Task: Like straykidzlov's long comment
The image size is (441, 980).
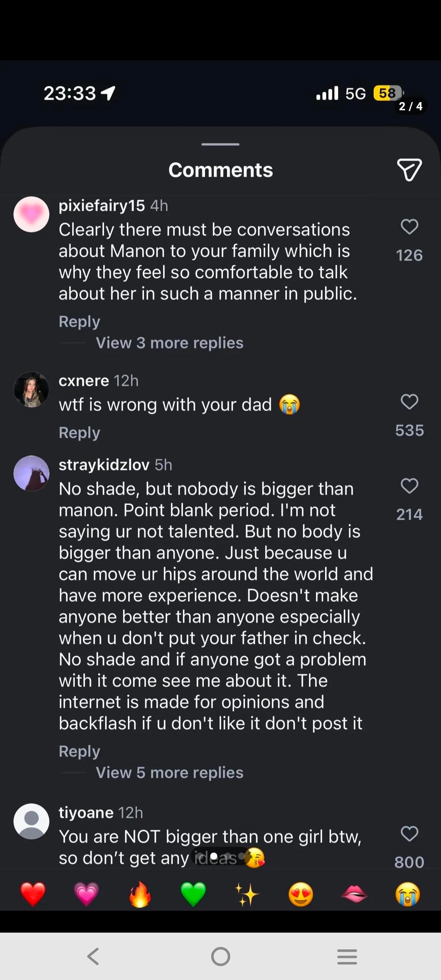Action: (x=409, y=486)
